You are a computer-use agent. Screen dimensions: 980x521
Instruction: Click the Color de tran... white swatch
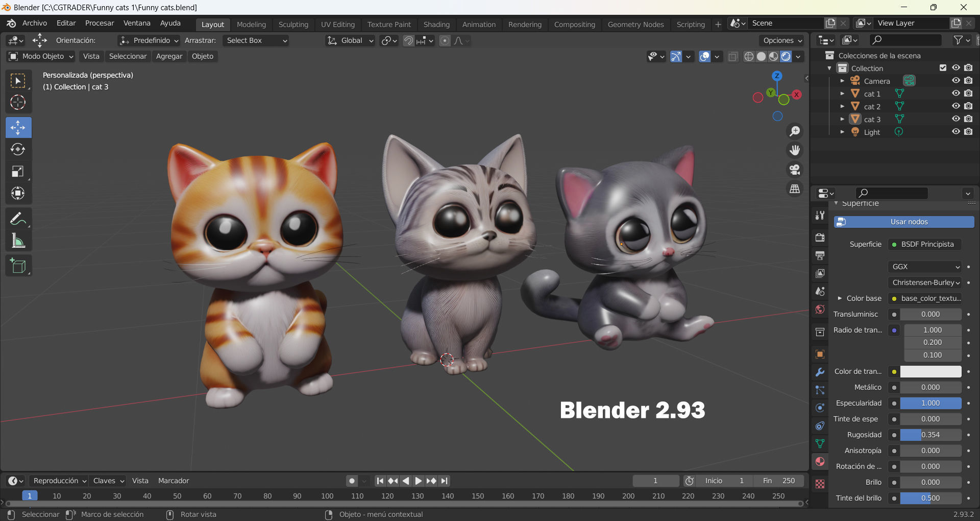click(x=930, y=371)
